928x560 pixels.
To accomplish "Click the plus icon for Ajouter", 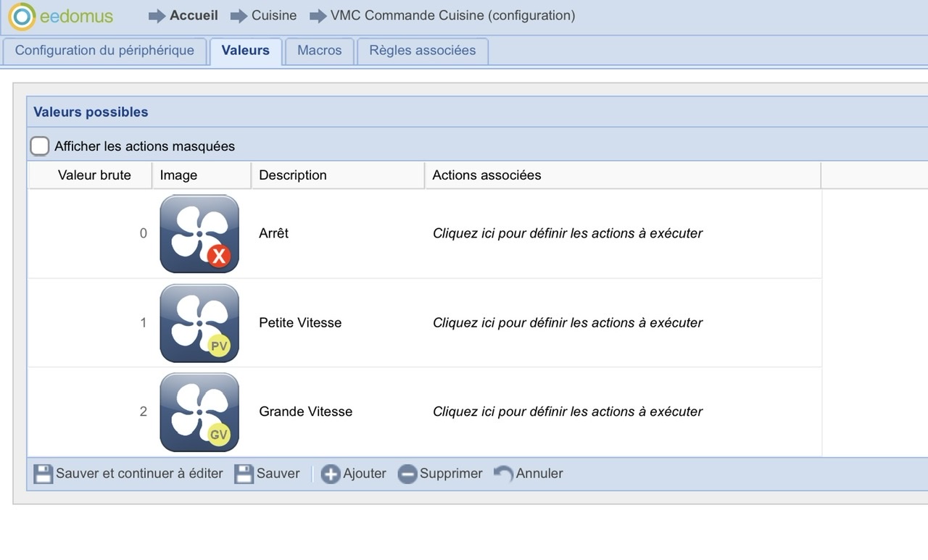I will [331, 475].
